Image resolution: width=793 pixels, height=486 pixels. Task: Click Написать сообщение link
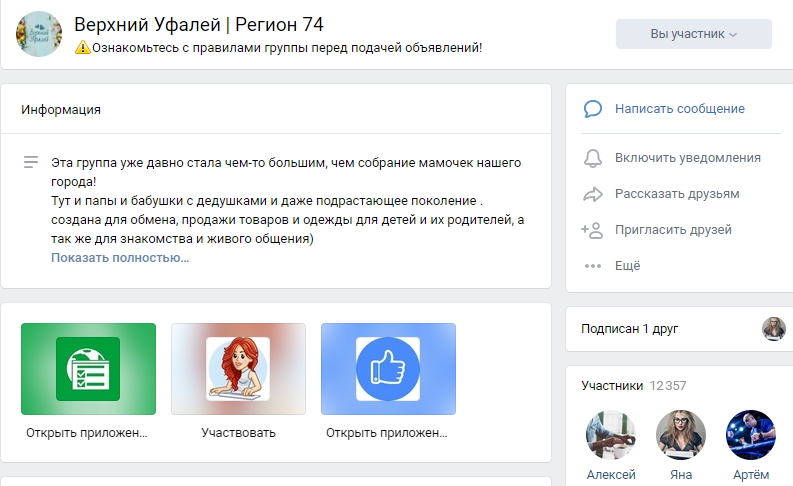coord(680,109)
